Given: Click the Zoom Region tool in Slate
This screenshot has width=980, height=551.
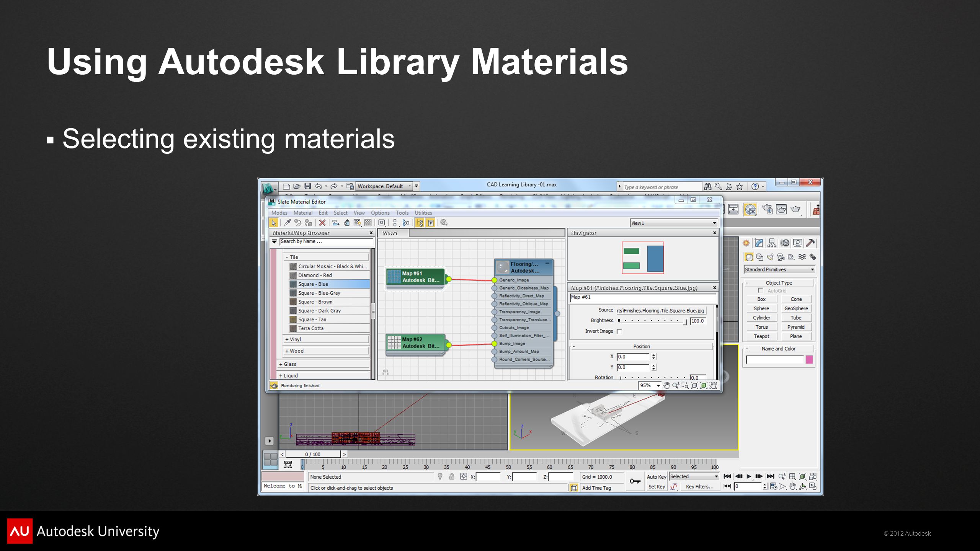Looking at the screenshot, I should click(x=685, y=386).
